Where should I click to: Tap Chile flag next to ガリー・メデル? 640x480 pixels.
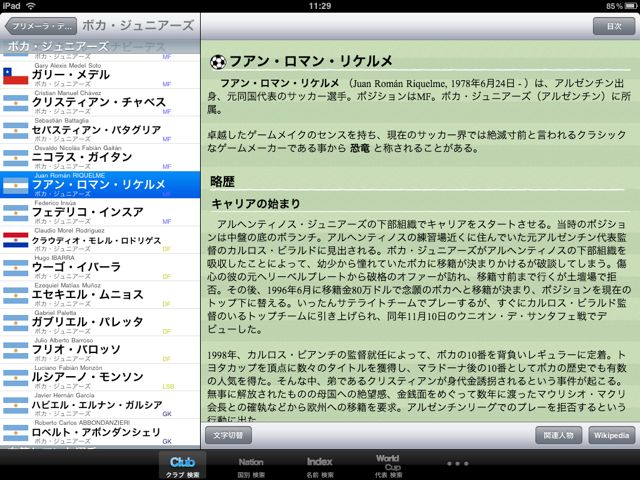pos(16,76)
